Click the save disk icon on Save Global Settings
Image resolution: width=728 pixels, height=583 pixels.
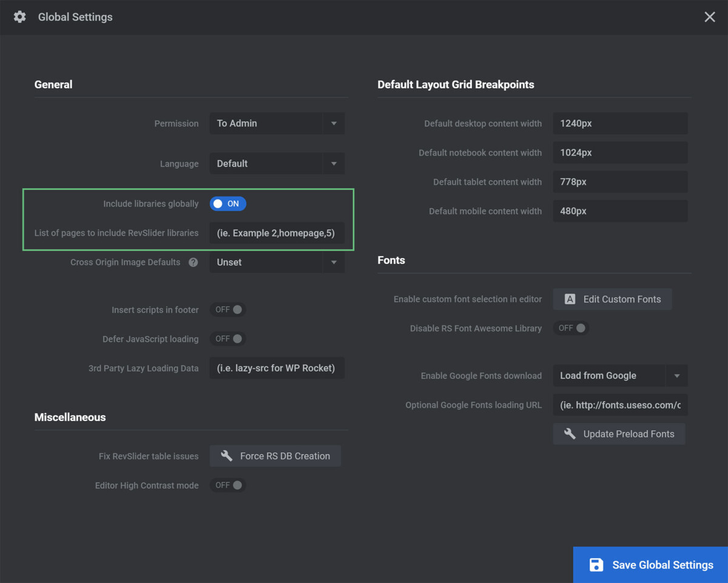coord(596,565)
